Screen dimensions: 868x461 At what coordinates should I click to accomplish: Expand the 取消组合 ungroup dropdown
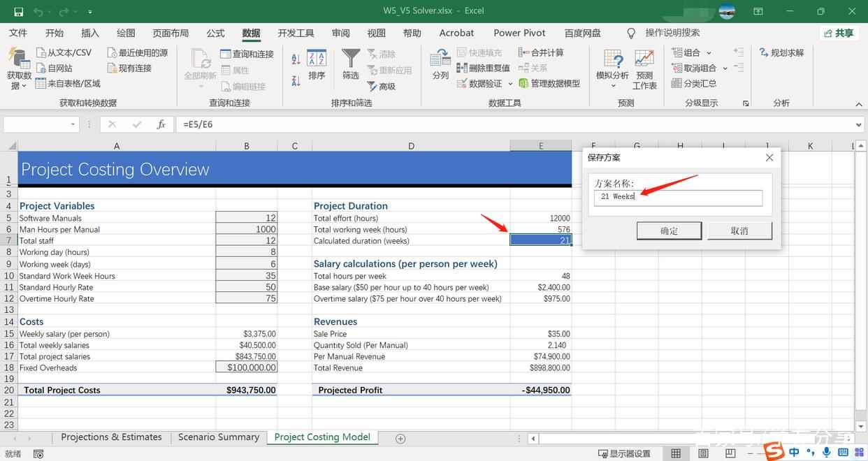tap(725, 68)
